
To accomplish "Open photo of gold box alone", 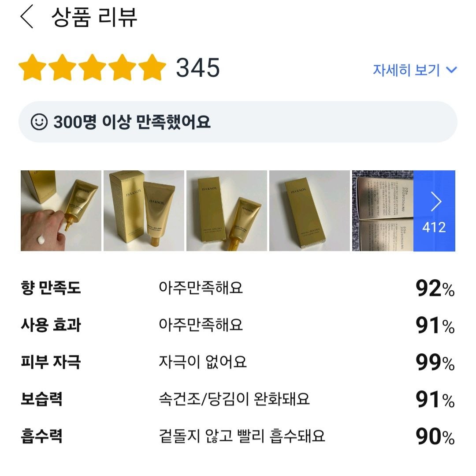I will (x=310, y=210).
